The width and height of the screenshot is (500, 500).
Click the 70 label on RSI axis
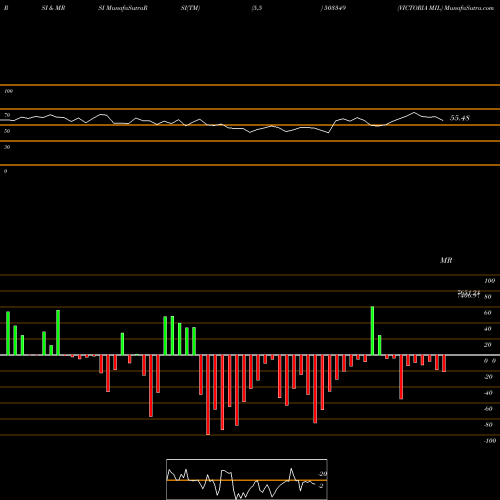(x=7, y=115)
